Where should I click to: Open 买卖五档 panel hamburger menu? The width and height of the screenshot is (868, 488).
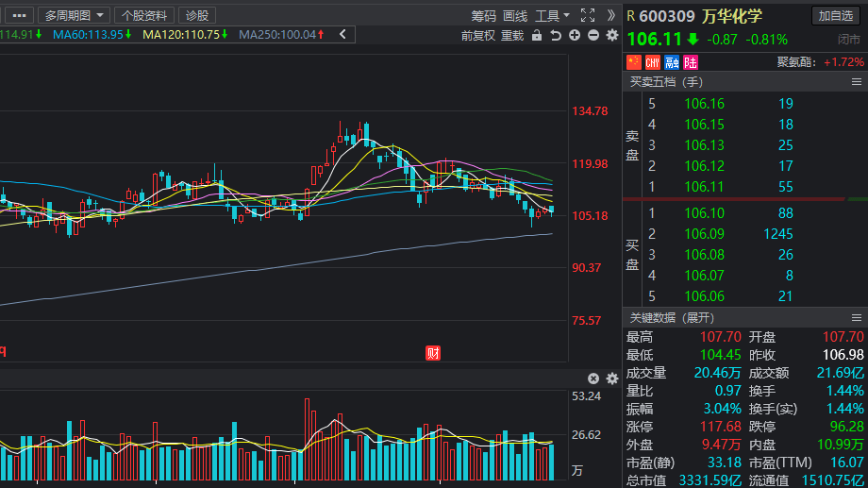858,82
